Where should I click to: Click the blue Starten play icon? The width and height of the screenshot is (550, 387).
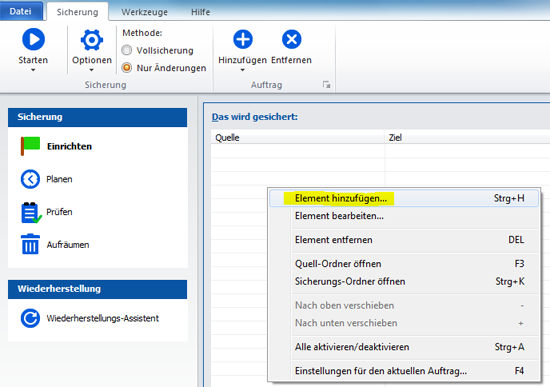(33, 39)
